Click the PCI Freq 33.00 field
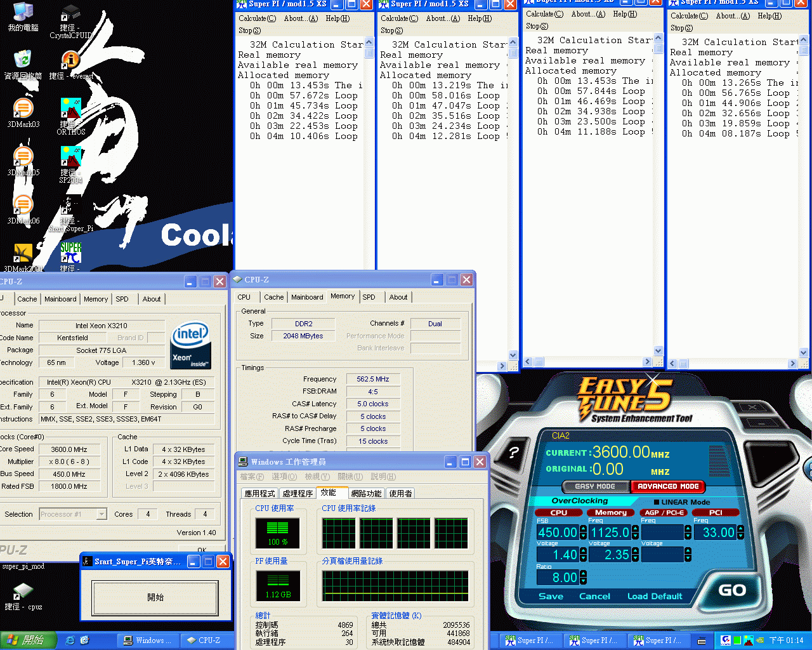The image size is (812, 650). [x=714, y=533]
